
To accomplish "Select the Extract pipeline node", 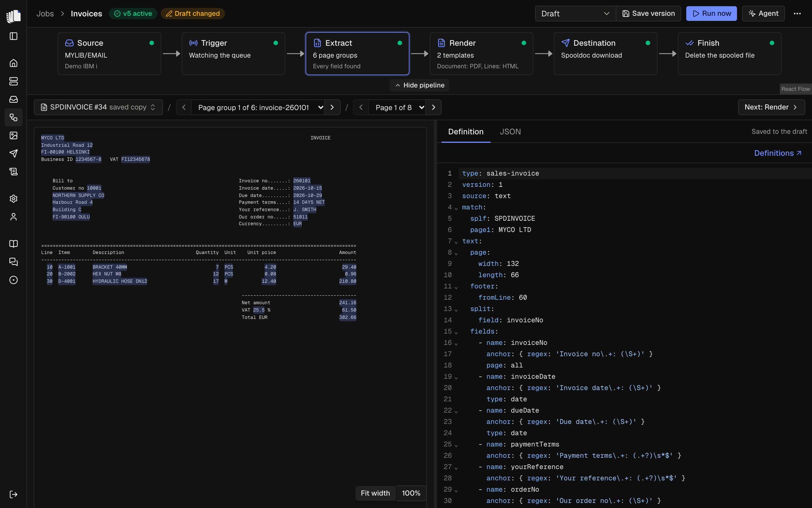I will coord(357,53).
